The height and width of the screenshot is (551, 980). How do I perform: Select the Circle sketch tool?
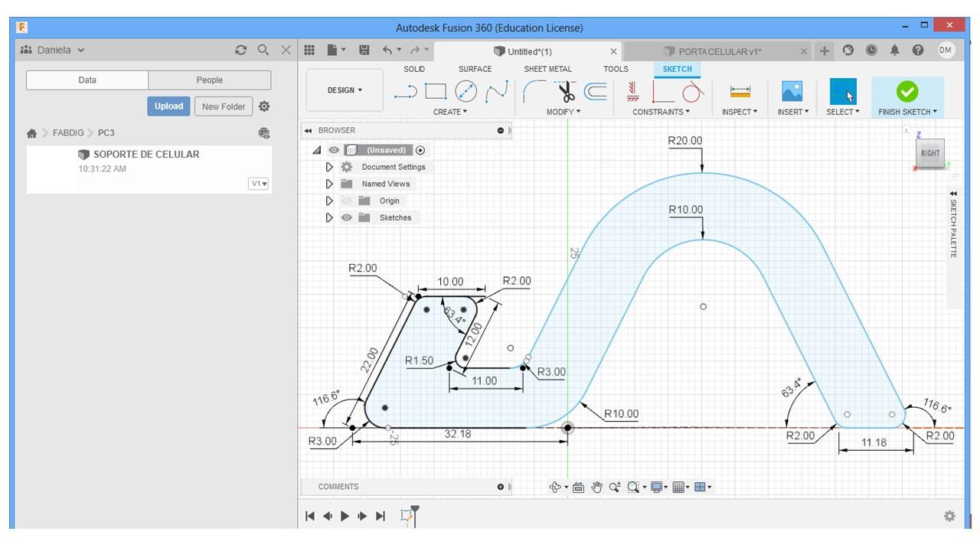pyautogui.click(x=466, y=92)
